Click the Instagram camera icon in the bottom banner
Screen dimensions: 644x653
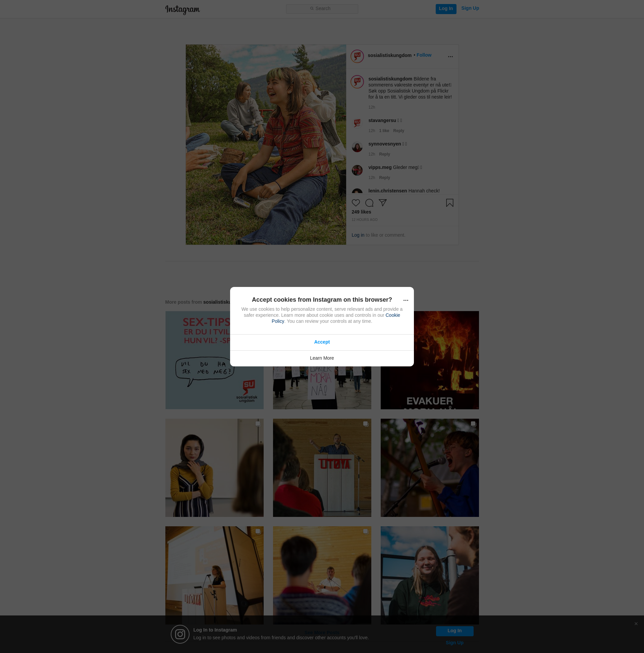(x=180, y=634)
